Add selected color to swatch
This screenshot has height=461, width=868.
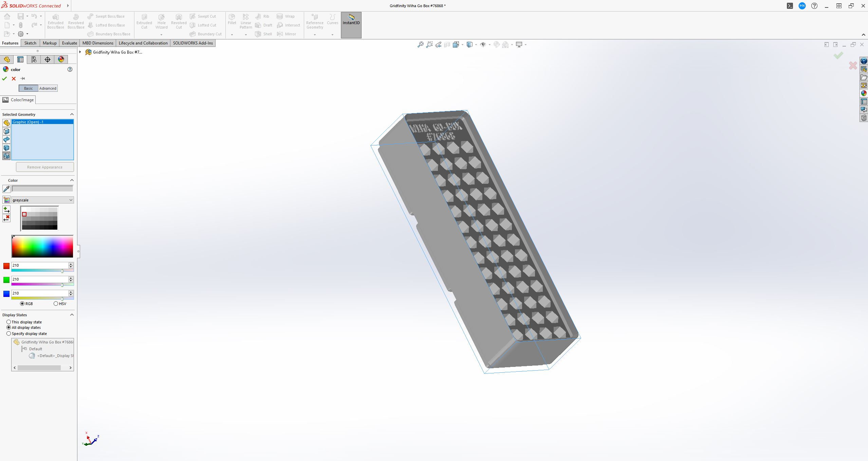pos(6,210)
